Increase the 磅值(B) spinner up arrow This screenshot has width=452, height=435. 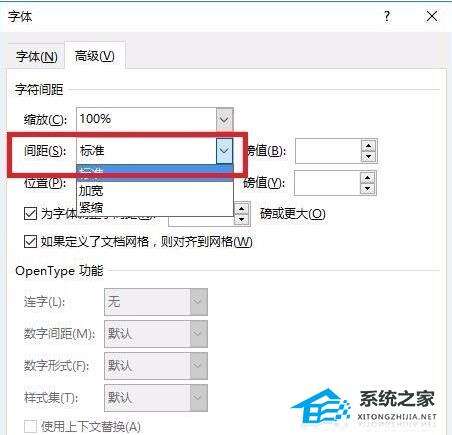click(369, 146)
